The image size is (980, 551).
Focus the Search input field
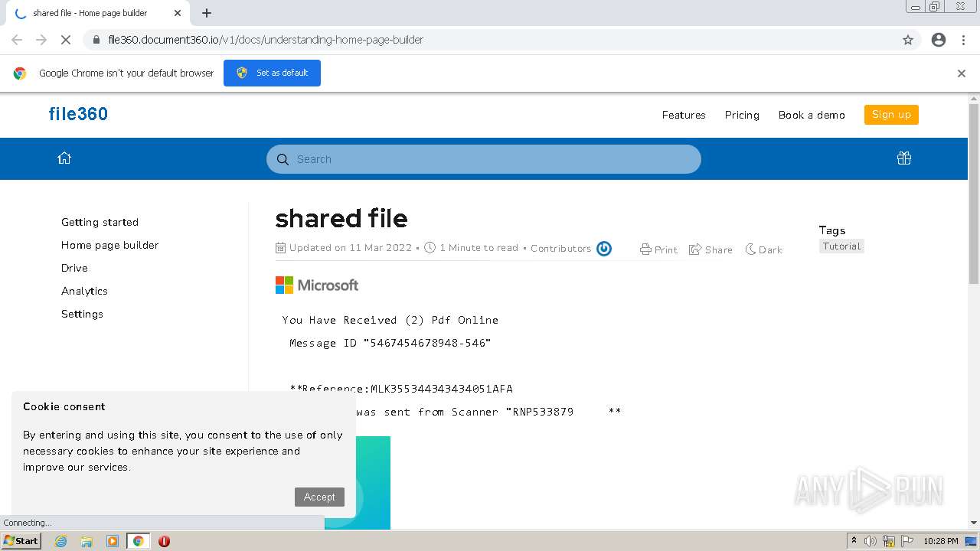coord(484,159)
